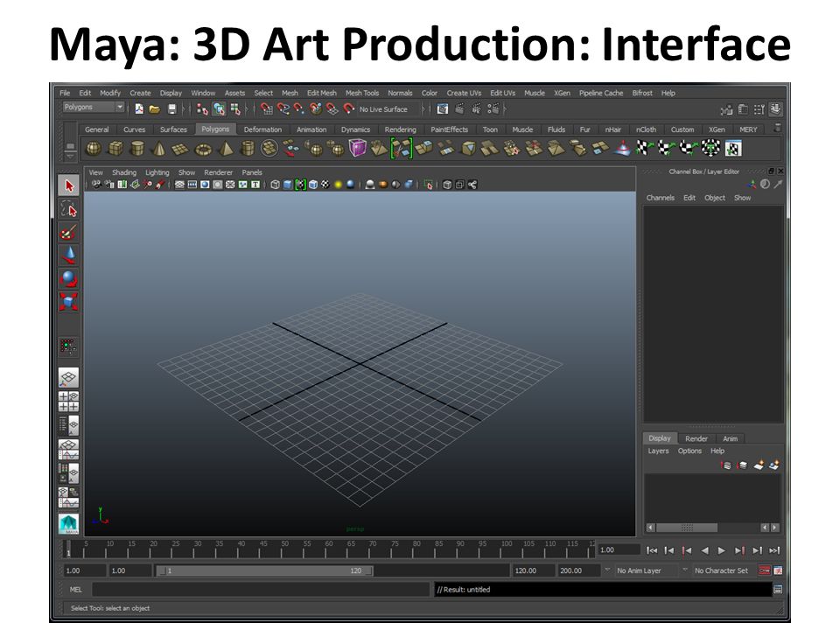Open the Create UVs menu
This screenshot has height=630, width=840.
click(464, 93)
